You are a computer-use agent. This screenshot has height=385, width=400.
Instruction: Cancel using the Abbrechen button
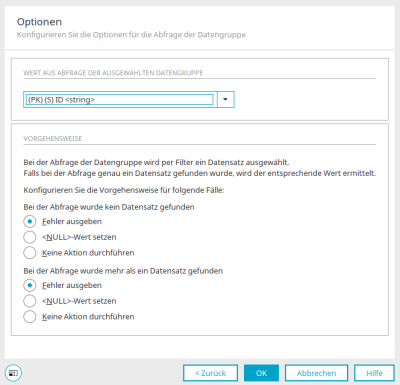[316, 373]
